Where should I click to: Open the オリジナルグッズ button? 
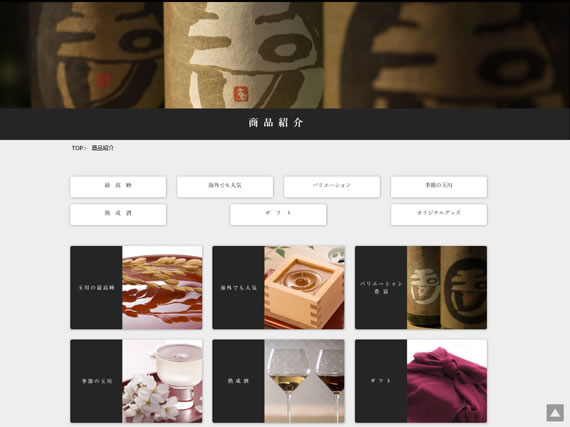pos(439,214)
